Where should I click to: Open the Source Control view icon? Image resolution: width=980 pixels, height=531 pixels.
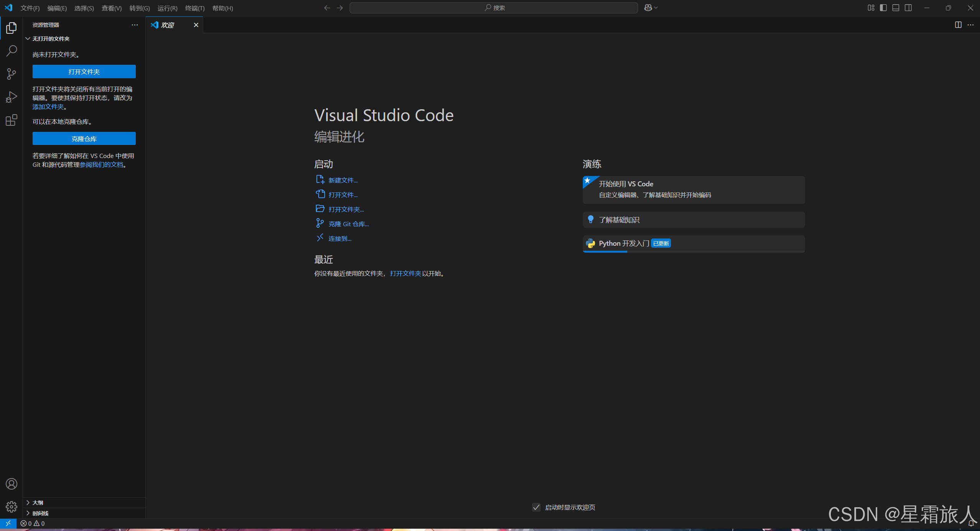(x=12, y=74)
